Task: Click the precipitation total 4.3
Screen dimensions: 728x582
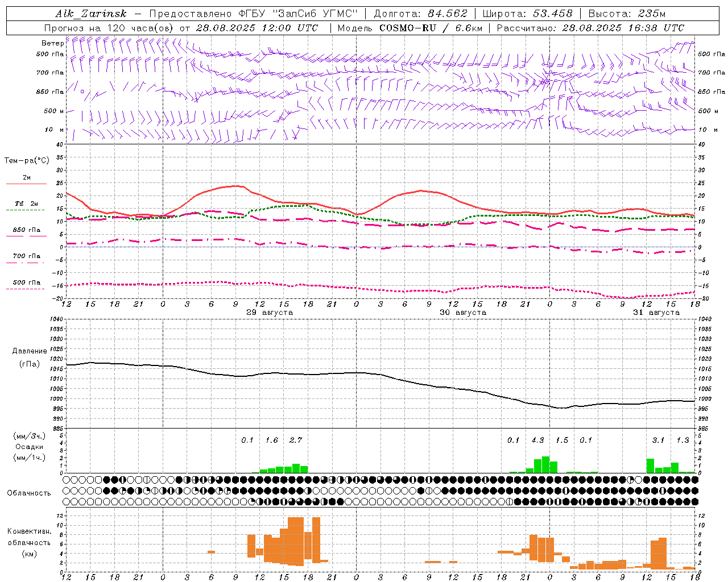Action: (x=537, y=440)
